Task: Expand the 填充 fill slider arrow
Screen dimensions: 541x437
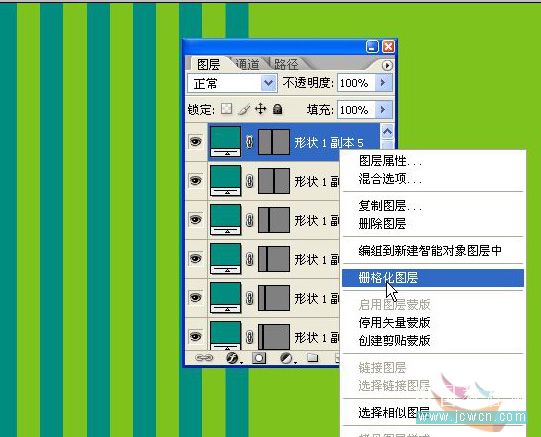Action: tap(383, 110)
